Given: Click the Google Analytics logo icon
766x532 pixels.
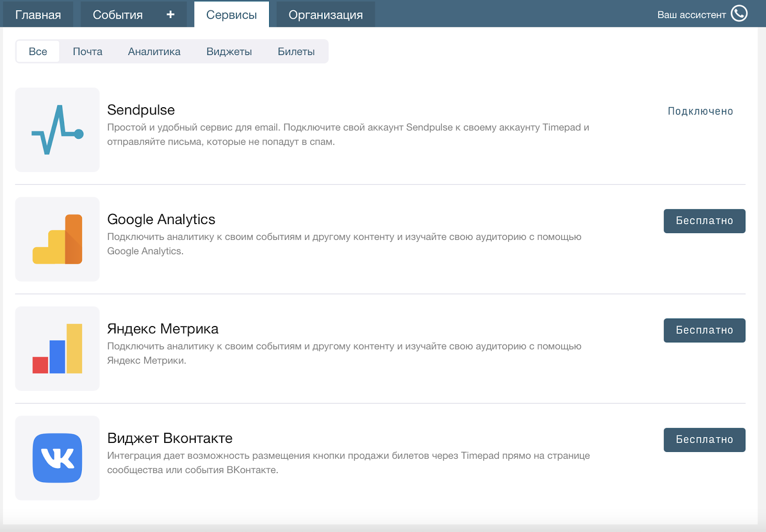Looking at the screenshot, I should [57, 239].
